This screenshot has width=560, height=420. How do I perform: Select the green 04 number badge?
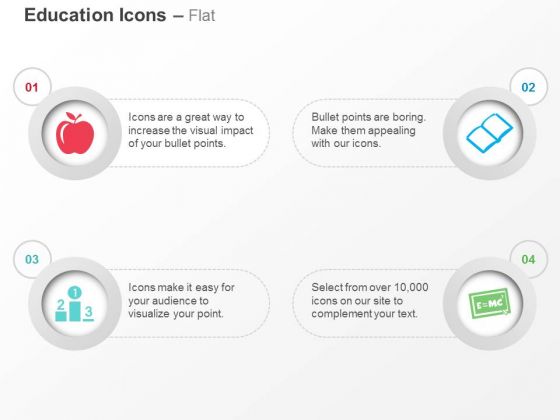click(x=528, y=259)
